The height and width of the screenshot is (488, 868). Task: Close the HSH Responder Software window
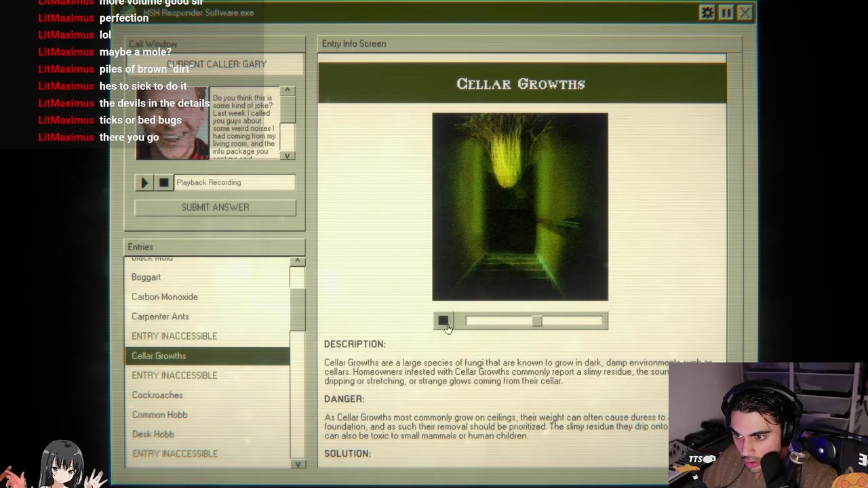coord(745,13)
